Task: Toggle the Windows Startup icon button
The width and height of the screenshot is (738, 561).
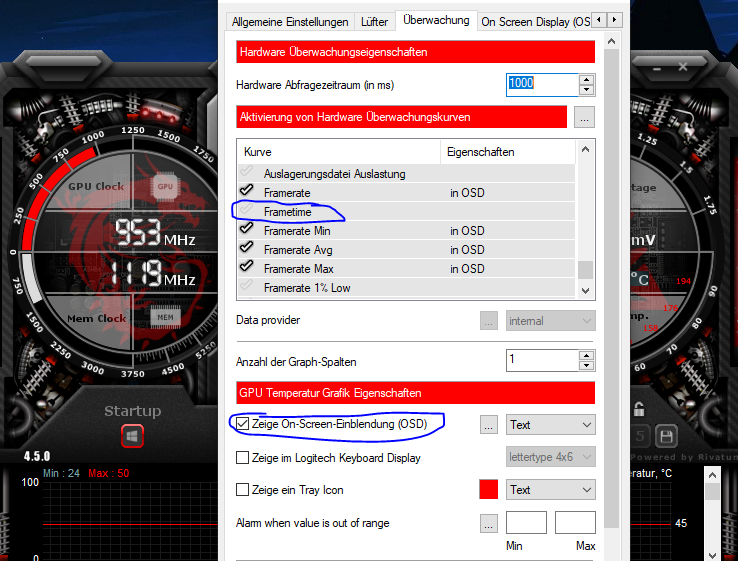Action: 132,436
